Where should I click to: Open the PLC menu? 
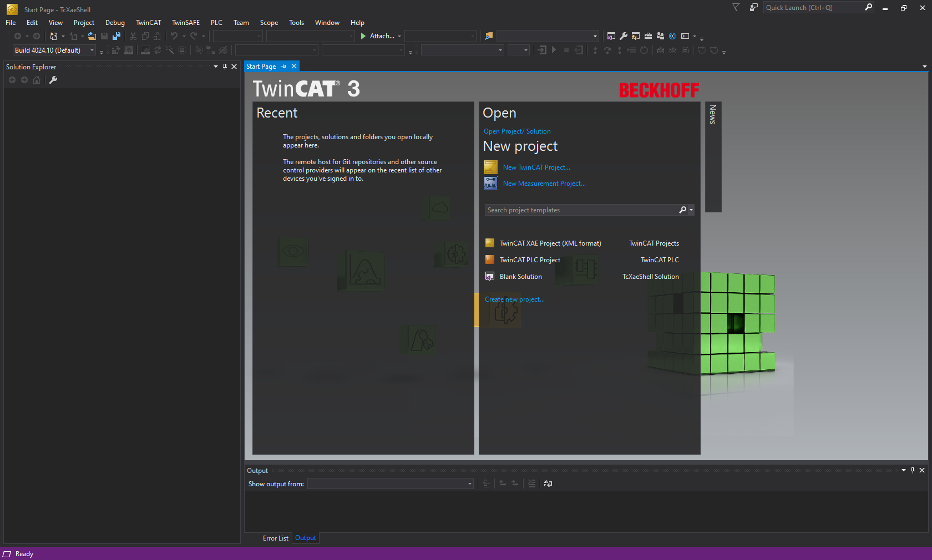click(216, 23)
